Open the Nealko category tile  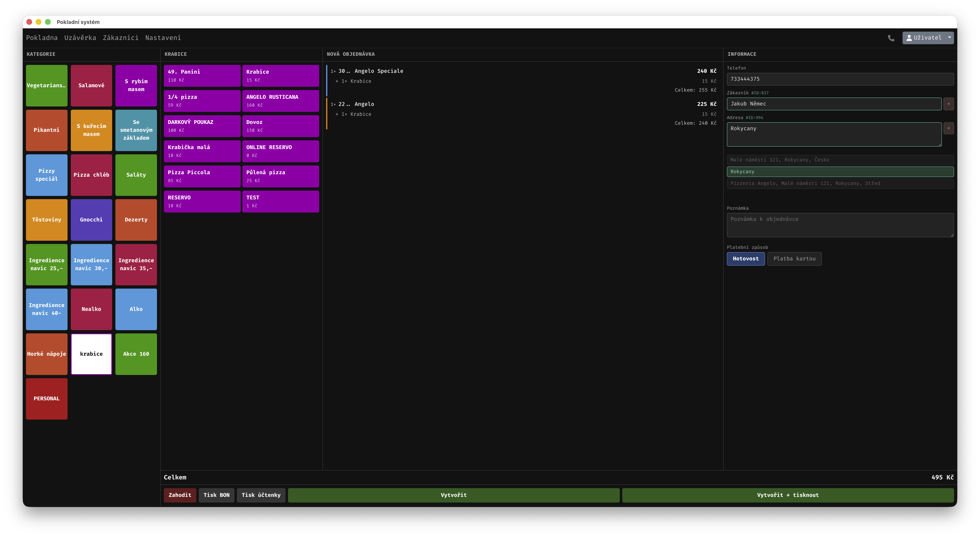91,309
